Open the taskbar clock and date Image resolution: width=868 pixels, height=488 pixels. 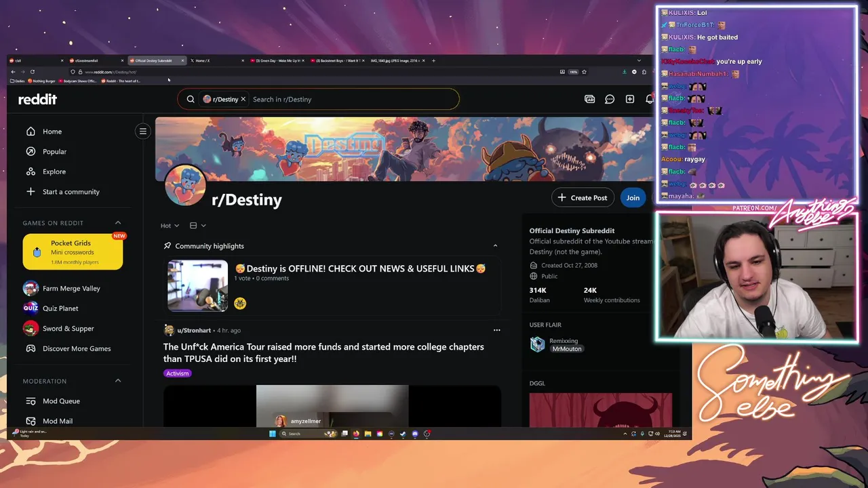tap(674, 434)
